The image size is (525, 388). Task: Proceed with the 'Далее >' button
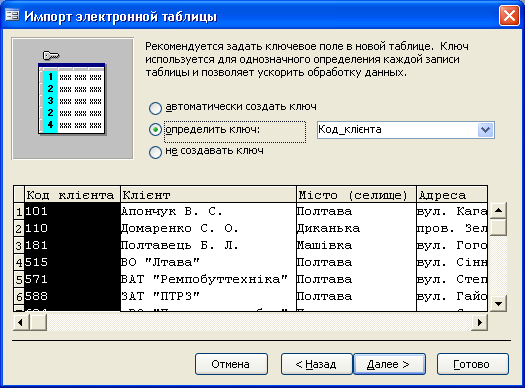(x=389, y=364)
